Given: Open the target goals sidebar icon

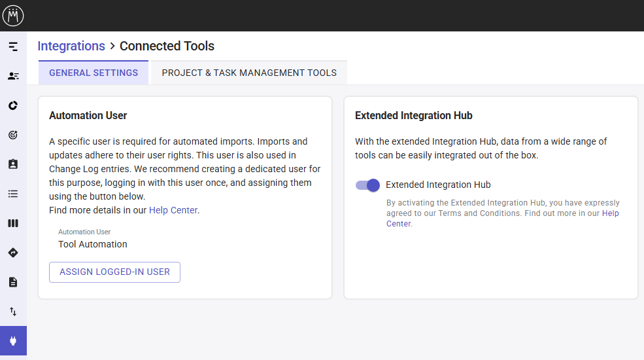Looking at the screenshot, I should (13, 135).
